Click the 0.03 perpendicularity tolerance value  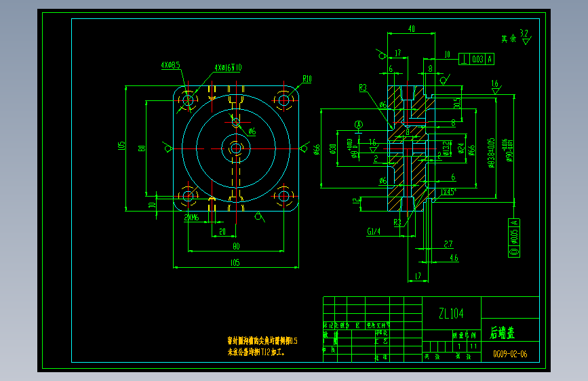[477, 59]
